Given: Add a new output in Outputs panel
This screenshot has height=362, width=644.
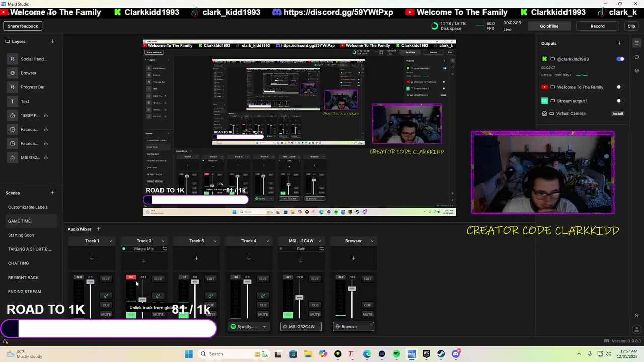Looking at the screenshot, I should pyautogui.click(x=619, y=43).
